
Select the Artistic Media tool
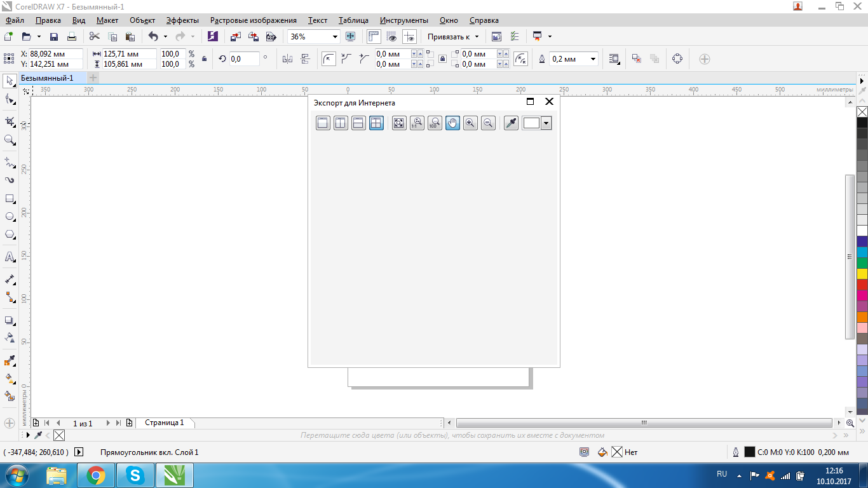(x=10, y=180)
